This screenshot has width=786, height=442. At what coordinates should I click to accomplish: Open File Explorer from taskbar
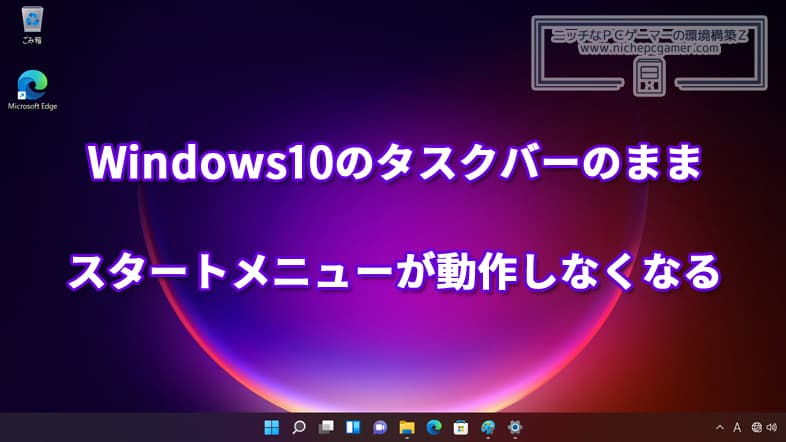click(x=407, y=427)
